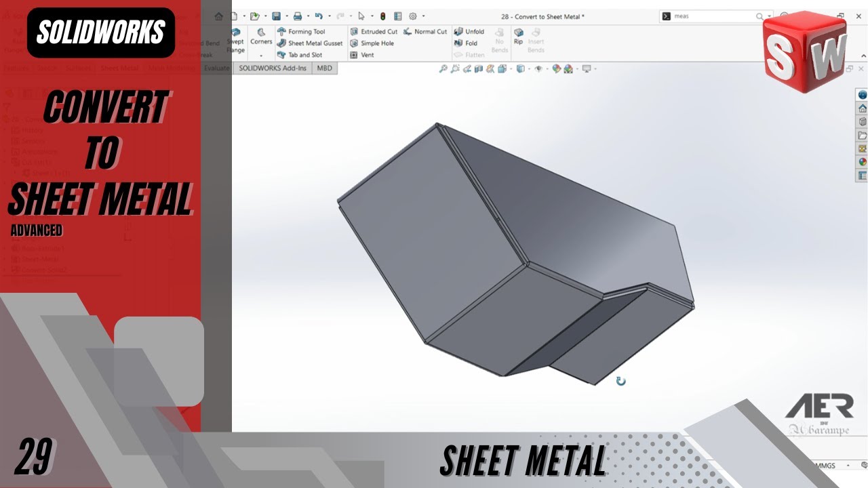Click the '28 - Convert to Sheet Metal' title
The height and width of the screenshot is (488, 868).
pyautogui.click(x=542, y=16)
